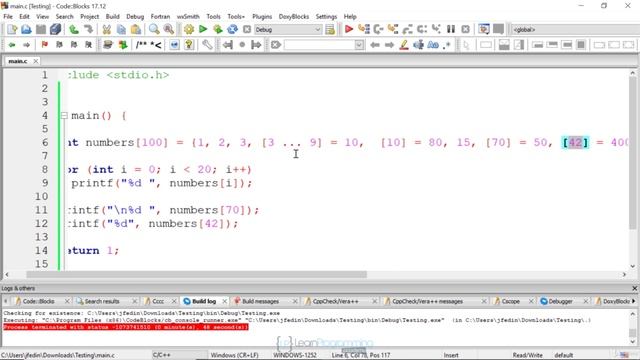
Task: Click the Rebuild icon
Action: tap(232, 29)
